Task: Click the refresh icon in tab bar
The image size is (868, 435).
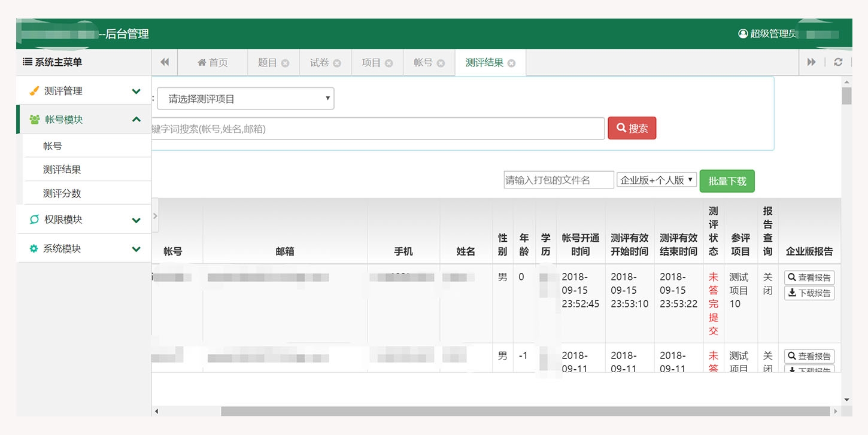Action: click(838, 62)
